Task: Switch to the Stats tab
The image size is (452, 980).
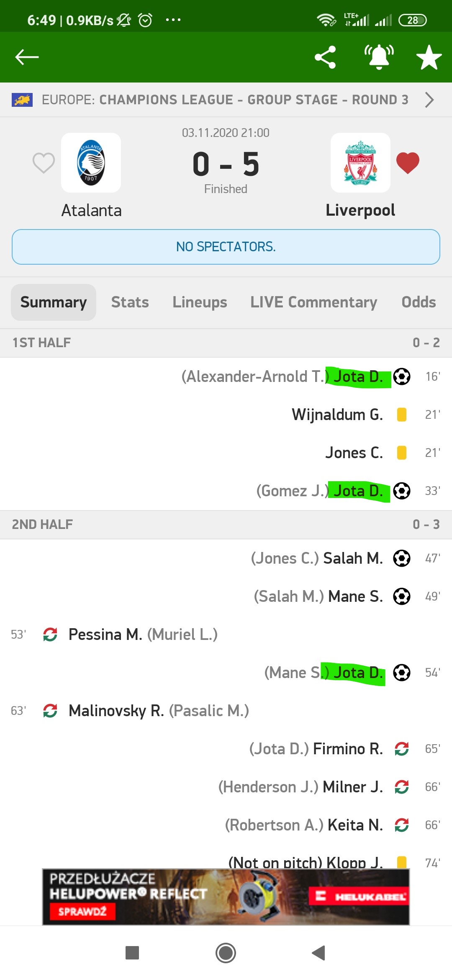Action: (130, 302)
